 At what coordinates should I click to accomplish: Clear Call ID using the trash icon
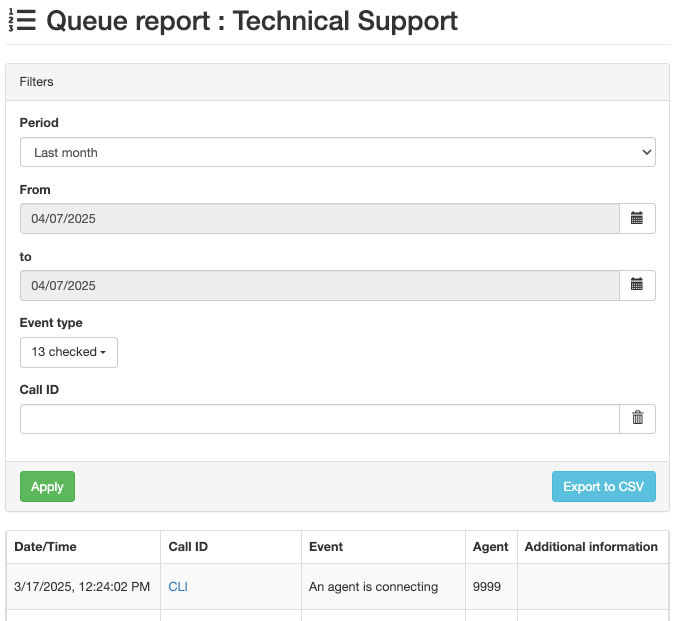tap(636, 419)
